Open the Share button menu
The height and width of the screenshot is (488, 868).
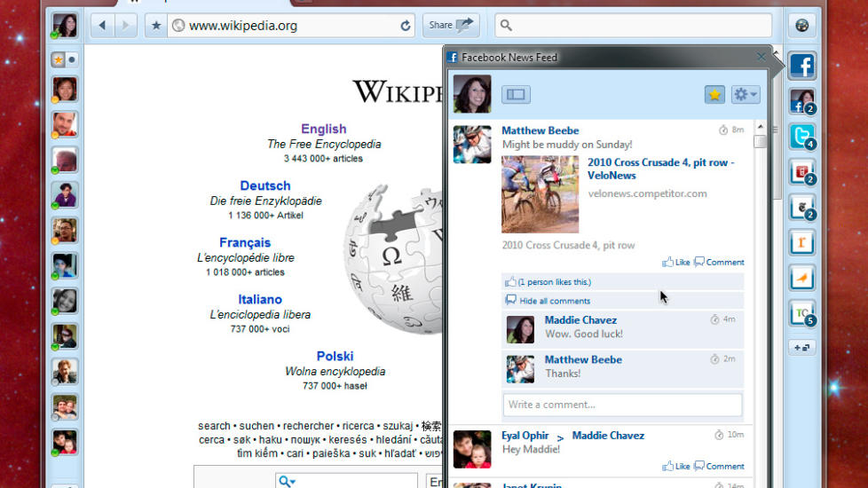pos(451,26)
